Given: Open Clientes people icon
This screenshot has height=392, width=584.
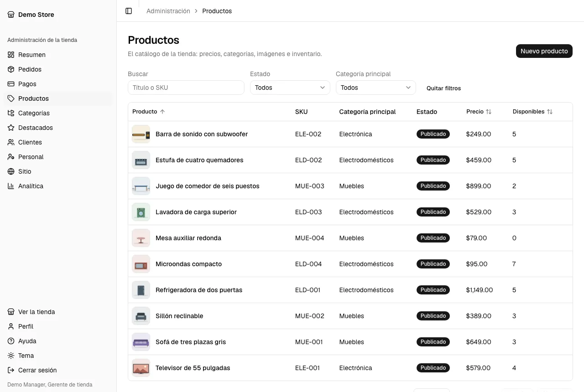Looking at the screenshot, I should (11, 142).
